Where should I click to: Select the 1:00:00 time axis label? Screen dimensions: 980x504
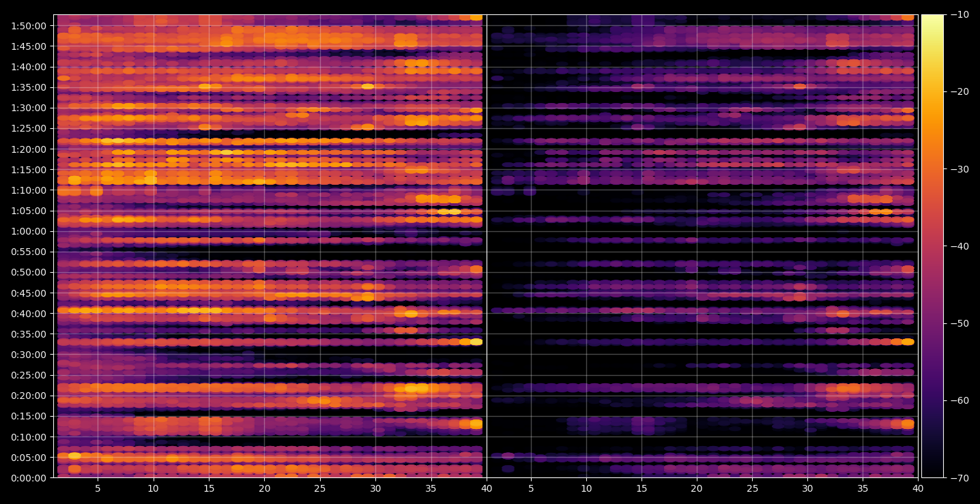(x=29, y=231)
